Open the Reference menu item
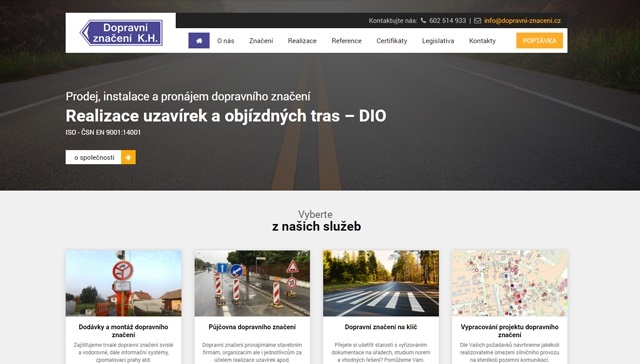The height and width of the screenshot is (364, 640). 347,41
